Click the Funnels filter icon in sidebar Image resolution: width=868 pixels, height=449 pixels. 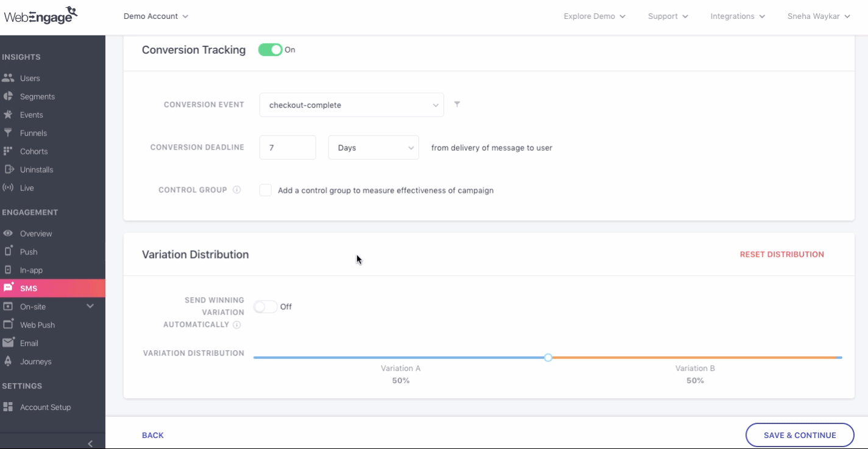point(8,133)
